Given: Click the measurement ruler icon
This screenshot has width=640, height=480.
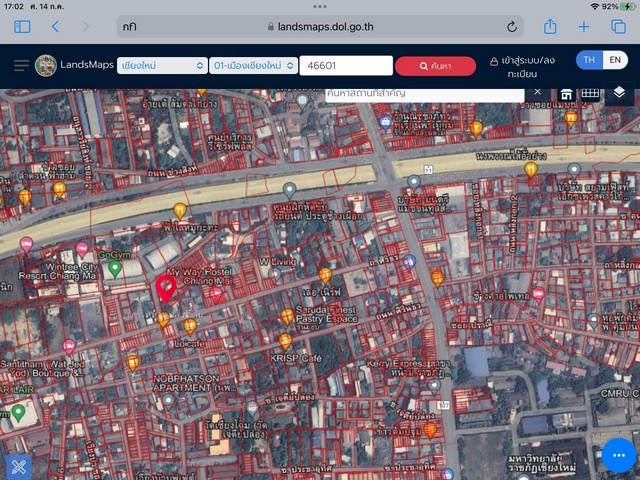Looking at the screenshot, I should [590, 93].
